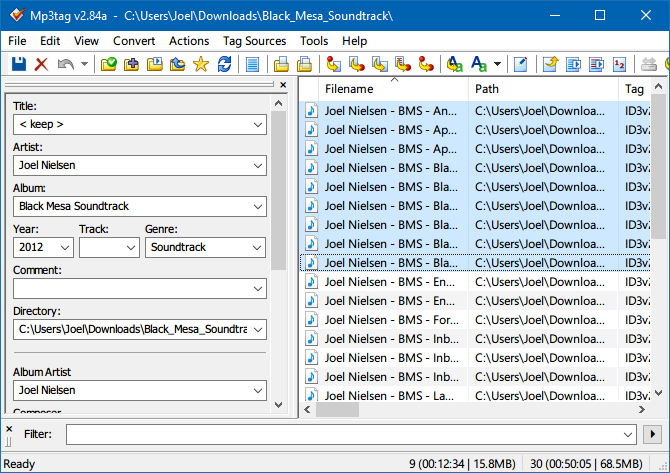Save tag with the floppy disk icon
The height and width of the screenshot is (473, 670).
click(19, 64)
